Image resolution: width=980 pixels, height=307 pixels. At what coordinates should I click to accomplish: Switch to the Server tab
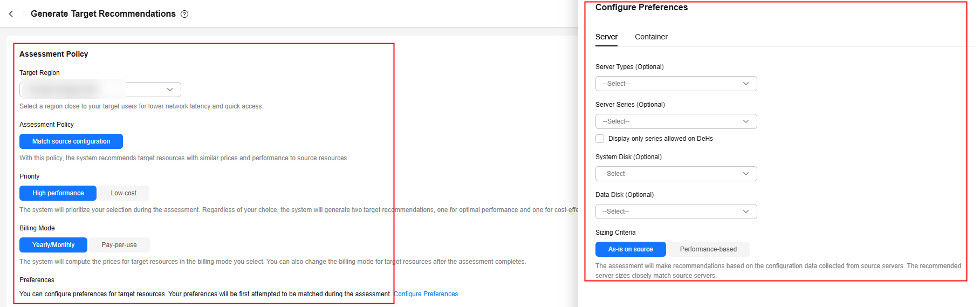[x=606, y=37]
